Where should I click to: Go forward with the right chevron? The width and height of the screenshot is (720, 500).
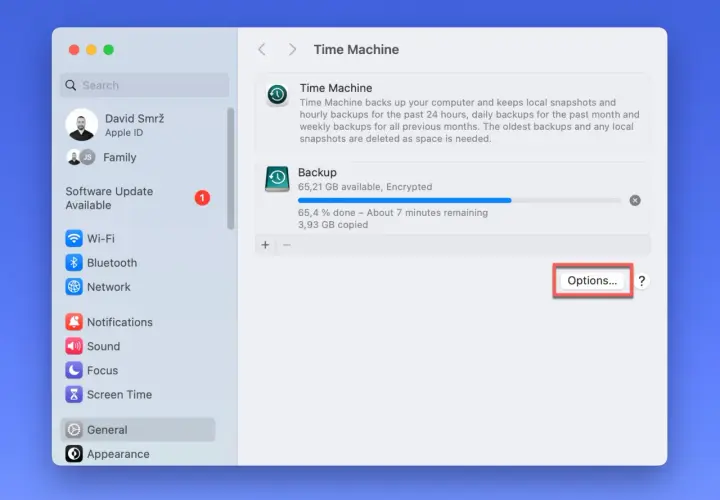click(292, 50)
